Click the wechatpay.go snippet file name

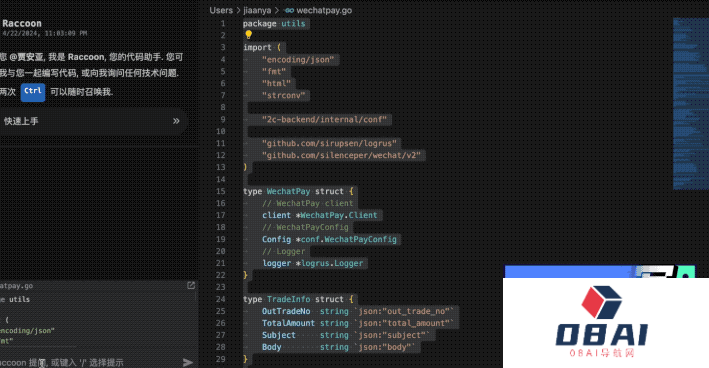(16, 286)
